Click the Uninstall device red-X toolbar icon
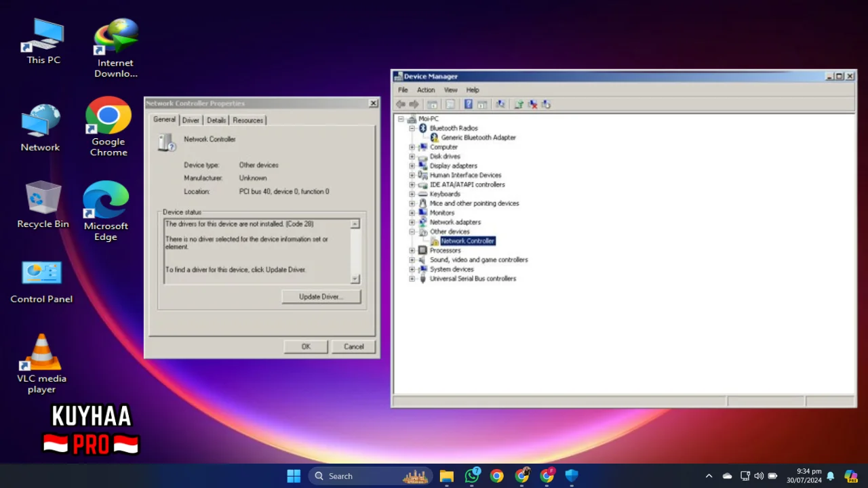Screen dimensions: 868x488 (532, 104)
